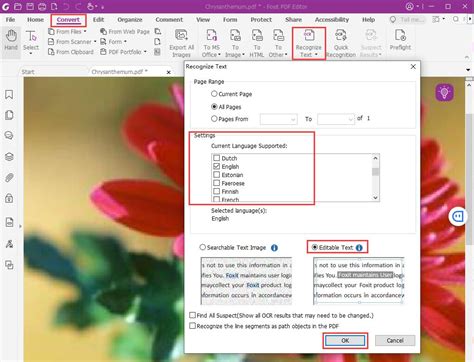The image size is (474, 362).
Task: Open the Quick Recognition tool
Action: pyautogui.click(x=341, y=36)
